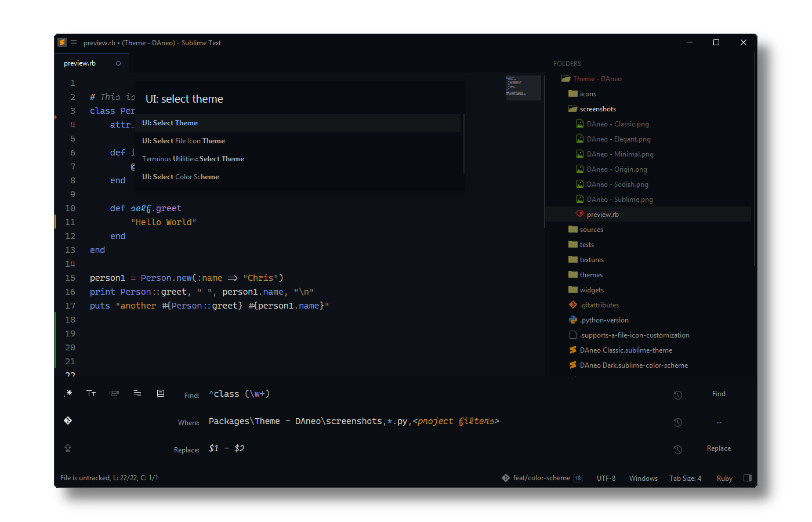Toggle show context lines option
Image resolution: width=812 pixels, height=522 pixels.
pos(137,393)
